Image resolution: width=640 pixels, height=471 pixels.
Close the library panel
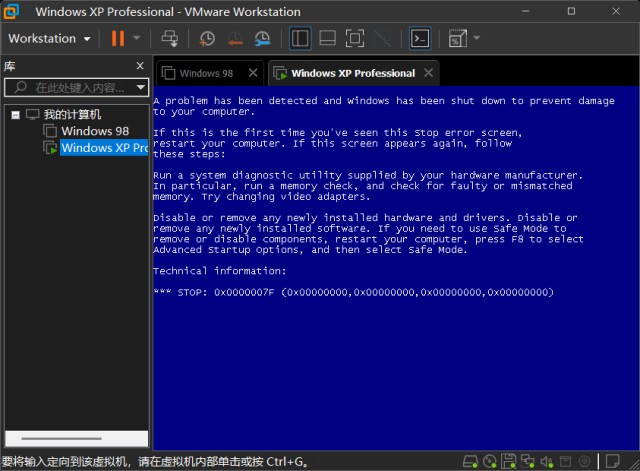[x=140, y=66]
